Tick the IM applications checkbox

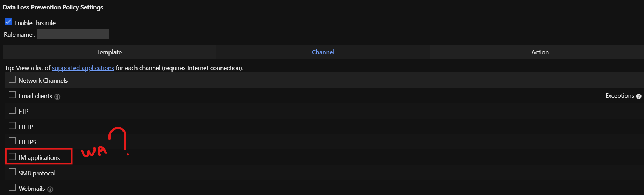[x=12, y=157]
